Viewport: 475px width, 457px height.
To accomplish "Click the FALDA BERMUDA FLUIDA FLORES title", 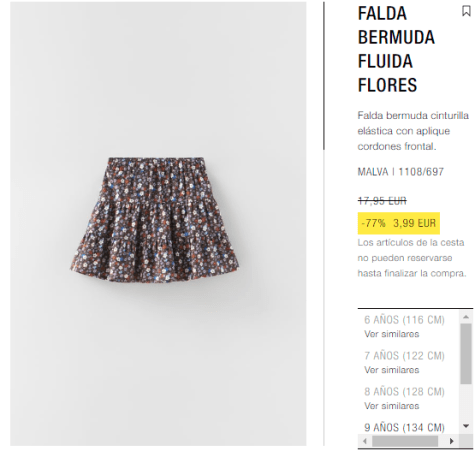I will [x=396, y=49].
